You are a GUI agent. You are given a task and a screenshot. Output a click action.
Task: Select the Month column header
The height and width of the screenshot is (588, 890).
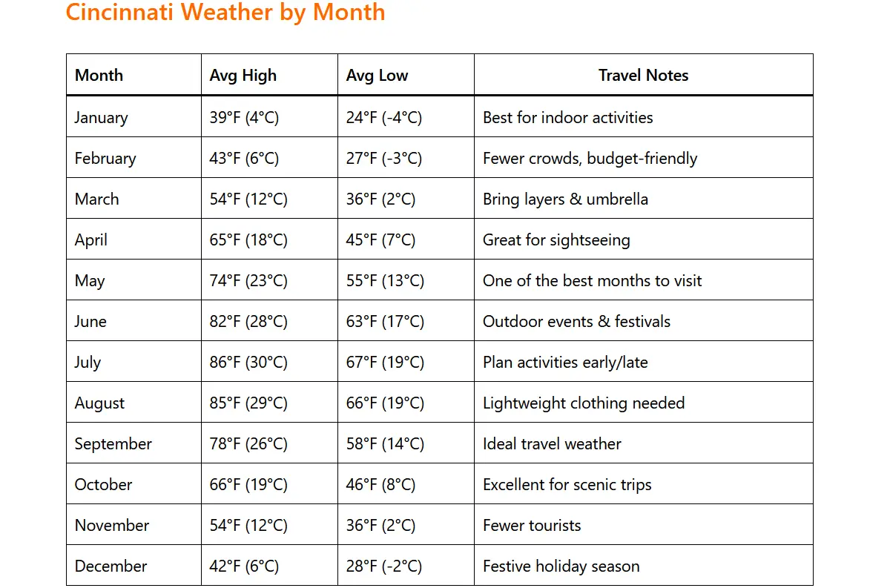[x=99, y=76]
